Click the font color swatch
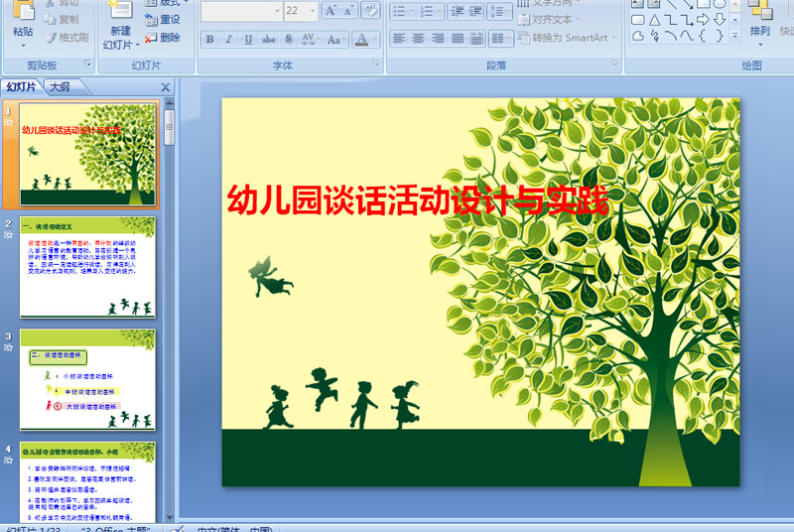This screenshot has width=794, height=532. pyautogui.click(x=361, y=39)
